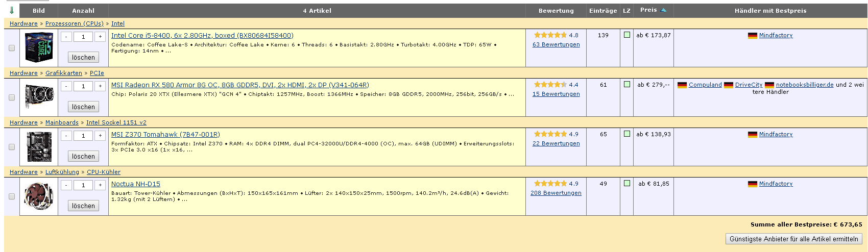This screenshot has height=252, width=868.
Task: Go to Intel Sockel 1151 v2 breadcrumb
Action: 116,122
